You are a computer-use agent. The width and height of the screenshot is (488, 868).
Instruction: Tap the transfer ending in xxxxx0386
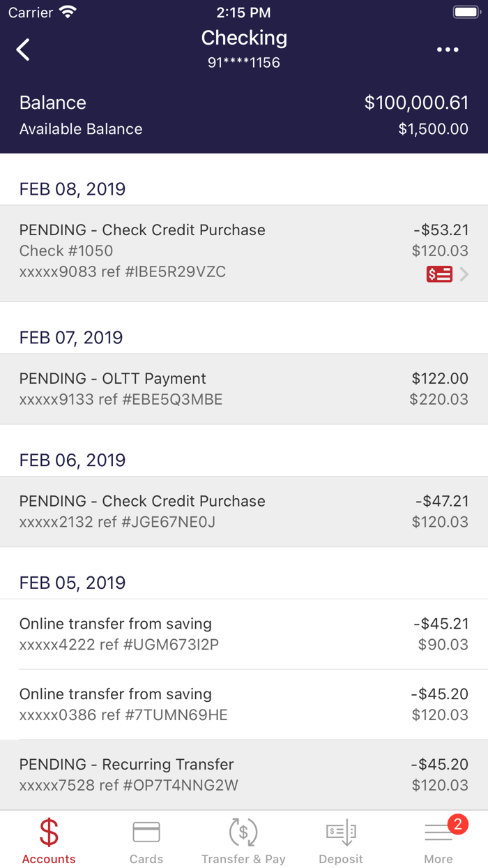tap(244, 704)
